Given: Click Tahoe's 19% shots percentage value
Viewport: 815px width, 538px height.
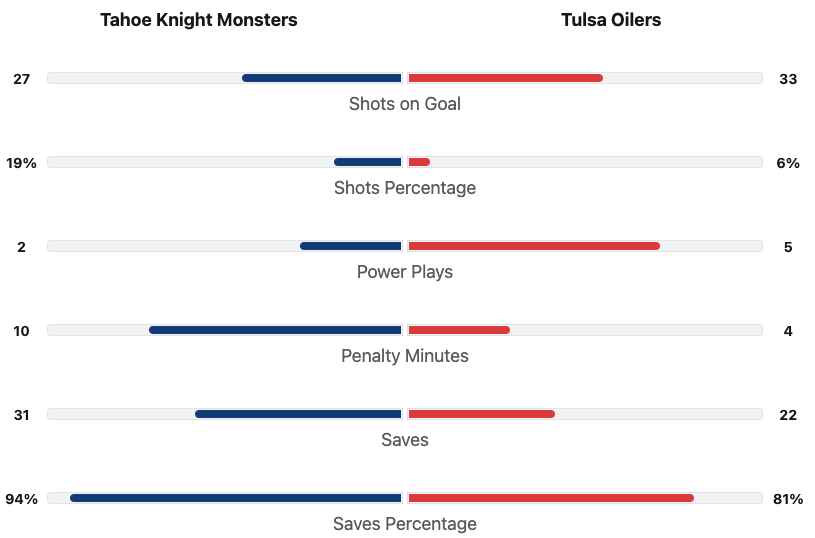Looking at the screenshot, I should pyautogui.click(x=21, y=163).
